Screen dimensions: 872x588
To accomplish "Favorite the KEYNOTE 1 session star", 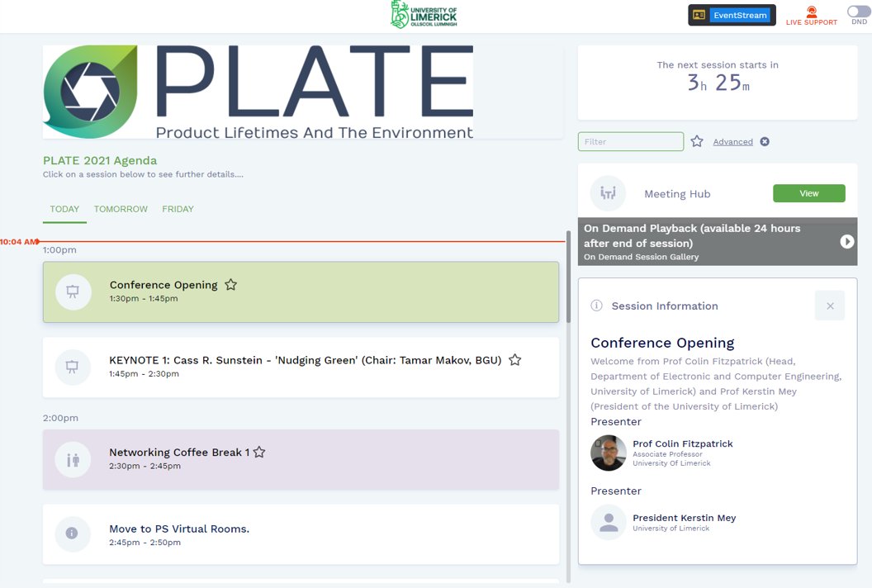I will [x=515, y=360].
